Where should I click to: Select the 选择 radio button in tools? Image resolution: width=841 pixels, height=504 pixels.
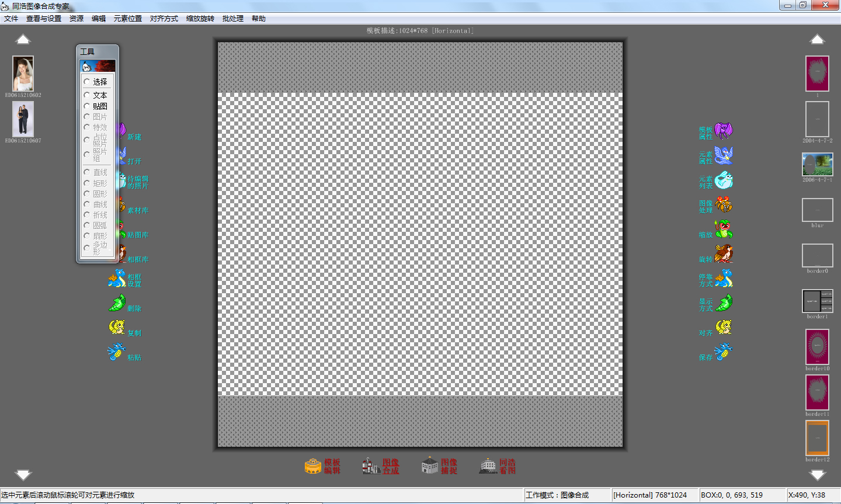coord(87,82)
